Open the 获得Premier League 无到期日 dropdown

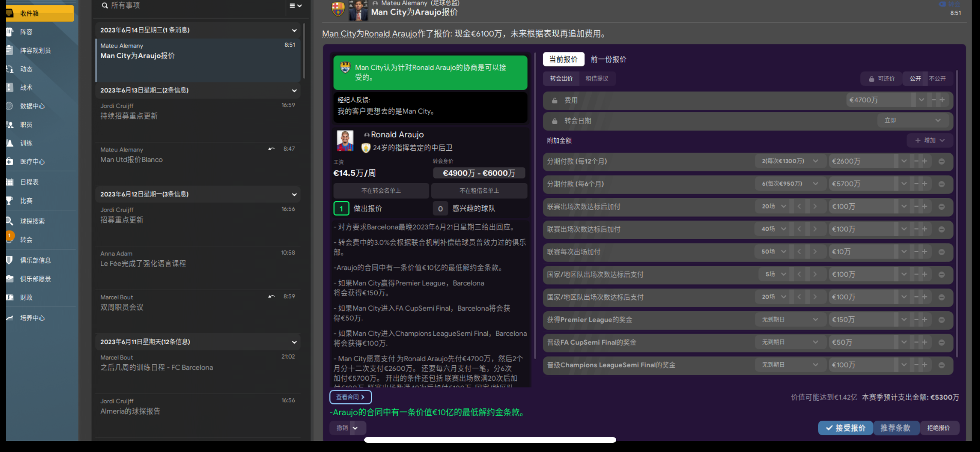pyautogui.click(x=790, y=319)
